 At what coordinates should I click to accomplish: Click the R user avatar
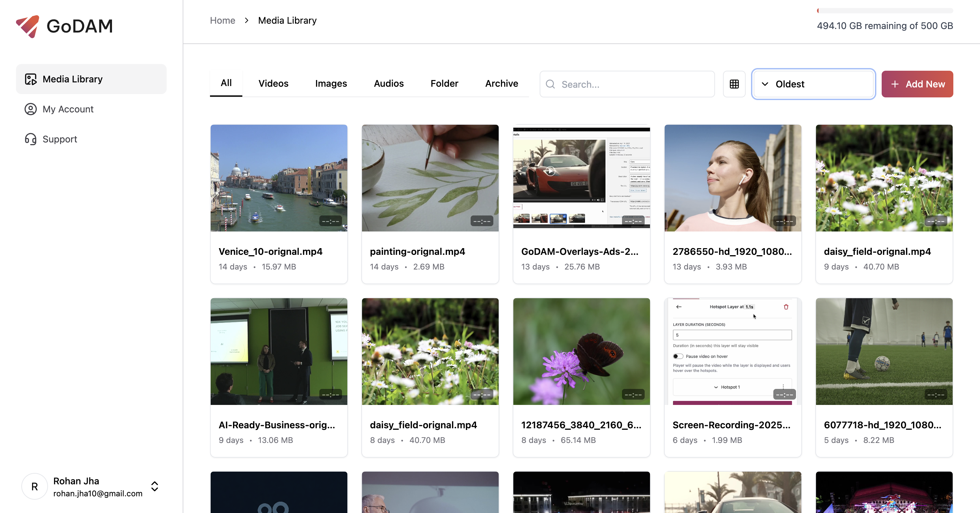pos(35,486)
